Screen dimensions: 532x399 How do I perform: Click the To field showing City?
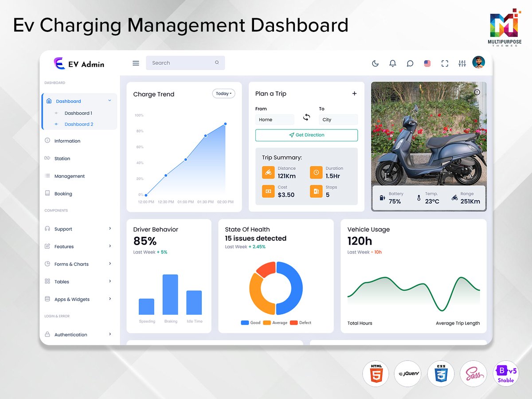point(338,120)
